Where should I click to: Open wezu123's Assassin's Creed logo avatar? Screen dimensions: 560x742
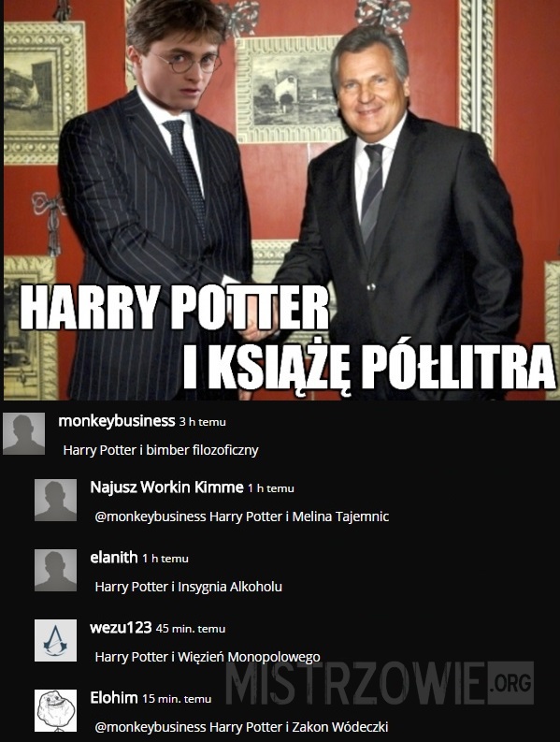pyautogui.click(x=55, y=640)
